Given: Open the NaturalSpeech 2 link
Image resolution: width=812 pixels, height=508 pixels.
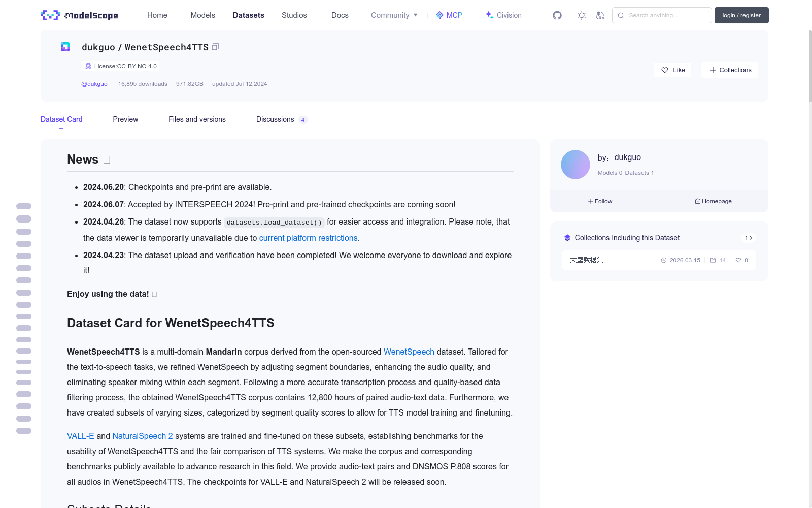Looking at the screenshot, I should tap(143, 436).
